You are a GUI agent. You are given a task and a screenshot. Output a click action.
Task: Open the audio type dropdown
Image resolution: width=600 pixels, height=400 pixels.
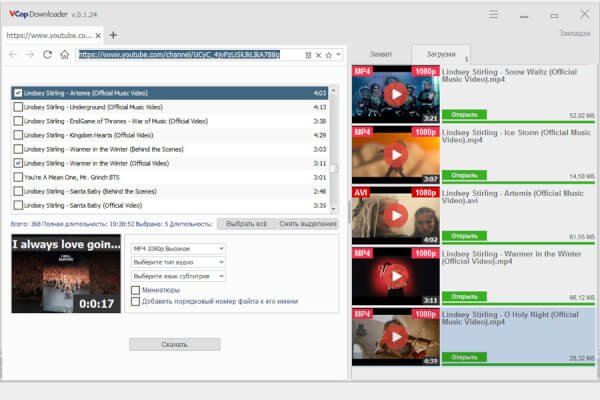178,262
